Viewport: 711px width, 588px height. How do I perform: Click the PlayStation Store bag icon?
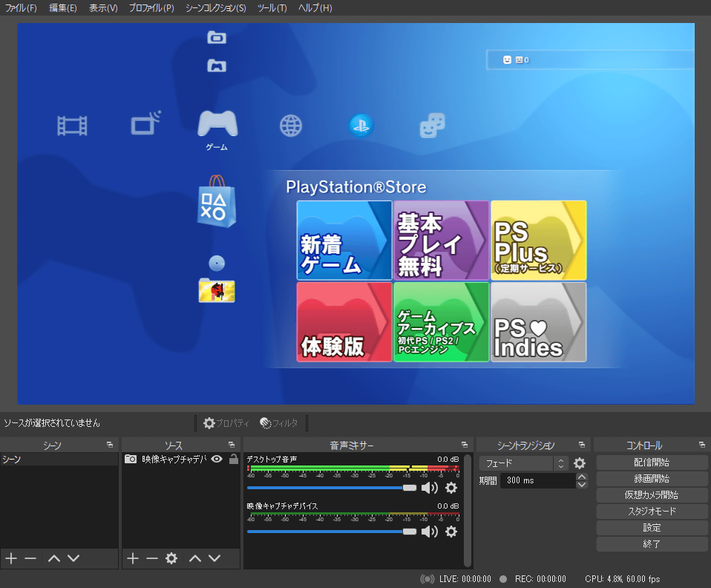(217, 201)
